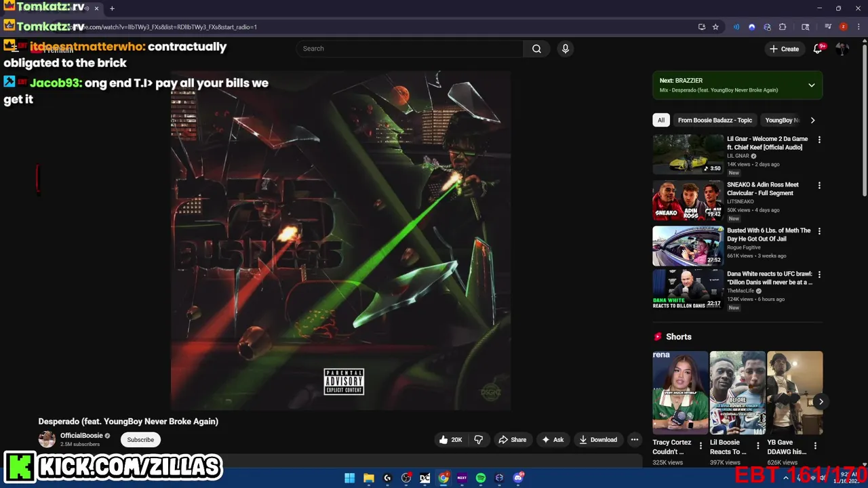Click the YouTube search magnifier button
868x488 pixels.
tap(536, 49)
